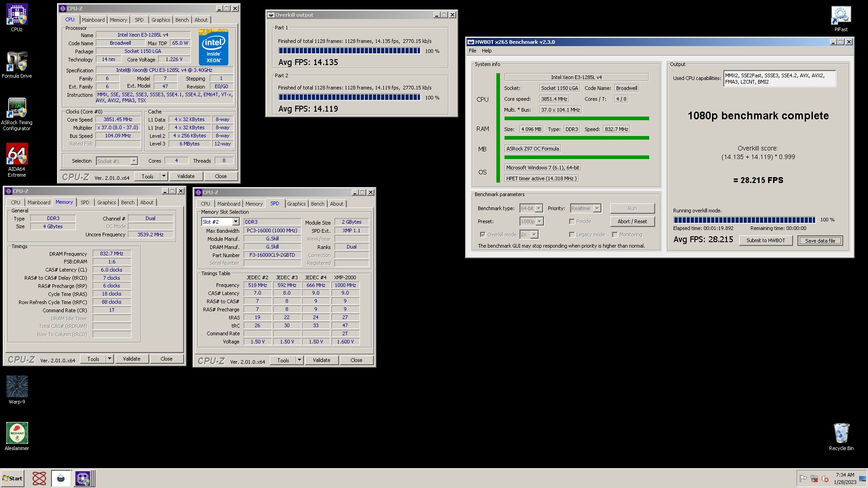Open ASRock Timing Configurator desktop icon
The image size is (868, 488).
[x=17, y=114]
